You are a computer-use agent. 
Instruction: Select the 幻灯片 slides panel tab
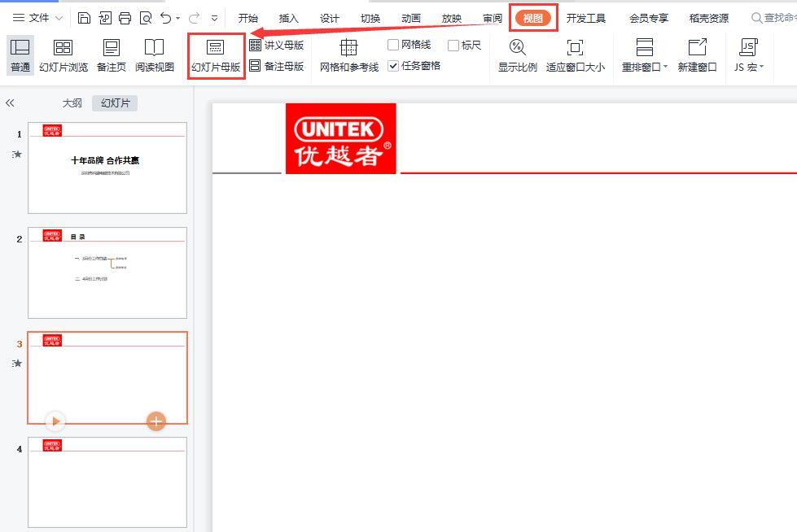coord(115,103)
